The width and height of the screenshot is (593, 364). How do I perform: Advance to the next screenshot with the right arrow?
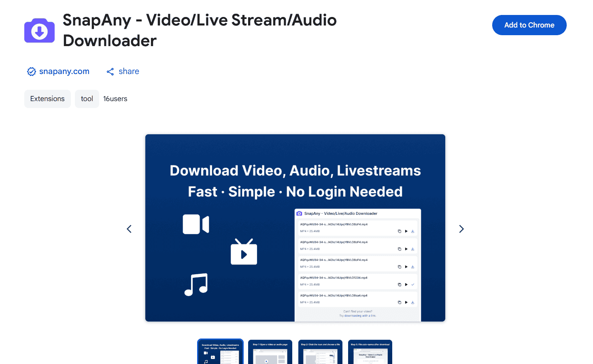(461, 229)
